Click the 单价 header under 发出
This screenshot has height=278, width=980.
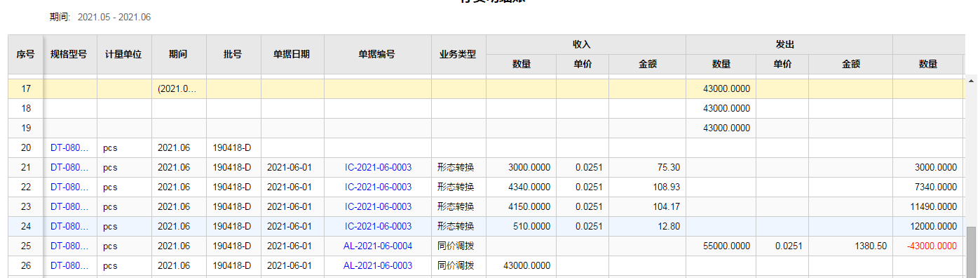tap(782, 64)
